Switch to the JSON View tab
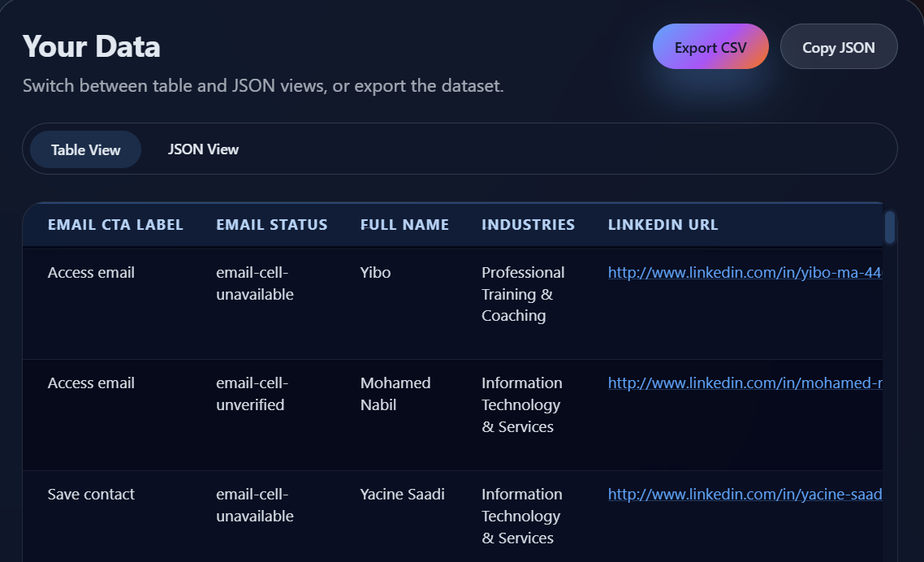The image size is (924, 562). click(x=202, y=149)
